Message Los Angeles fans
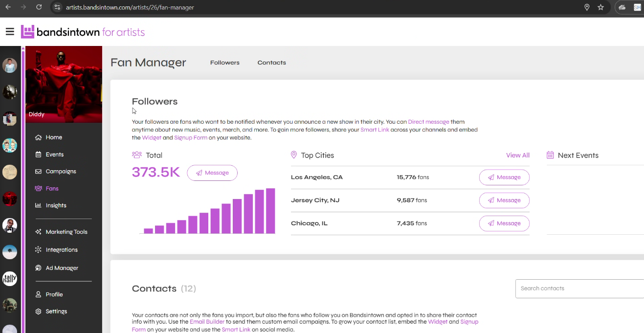644x333 pixels. tap(504, 177)
